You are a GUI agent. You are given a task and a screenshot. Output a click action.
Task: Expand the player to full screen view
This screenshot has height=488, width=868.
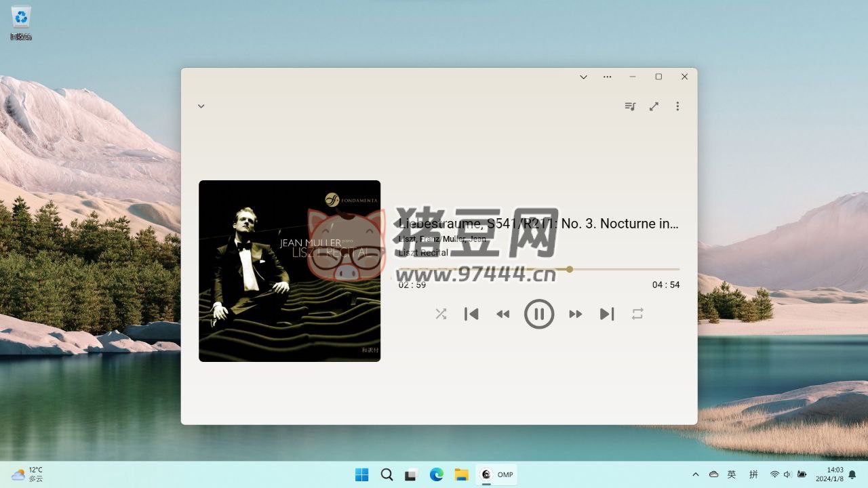click(654, 106)
